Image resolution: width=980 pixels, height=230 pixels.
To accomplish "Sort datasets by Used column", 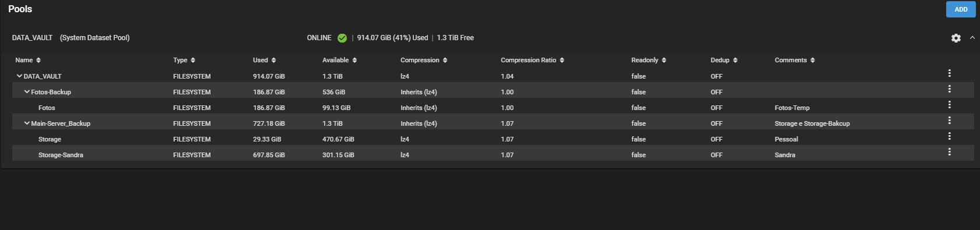I will (265, 61).
